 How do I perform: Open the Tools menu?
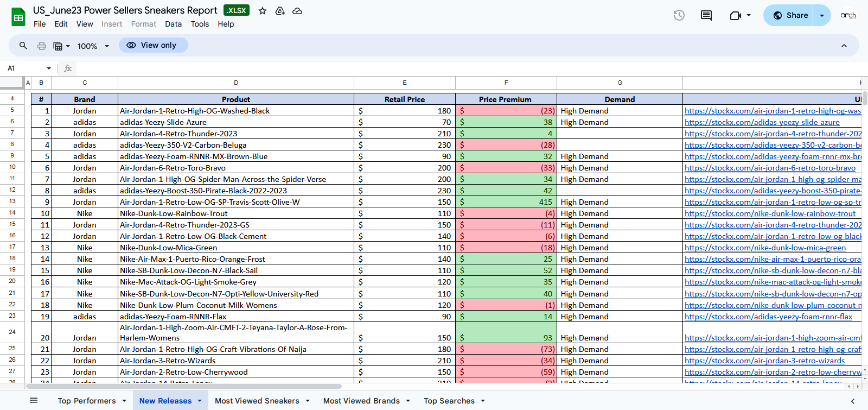(x=200, y=24)
